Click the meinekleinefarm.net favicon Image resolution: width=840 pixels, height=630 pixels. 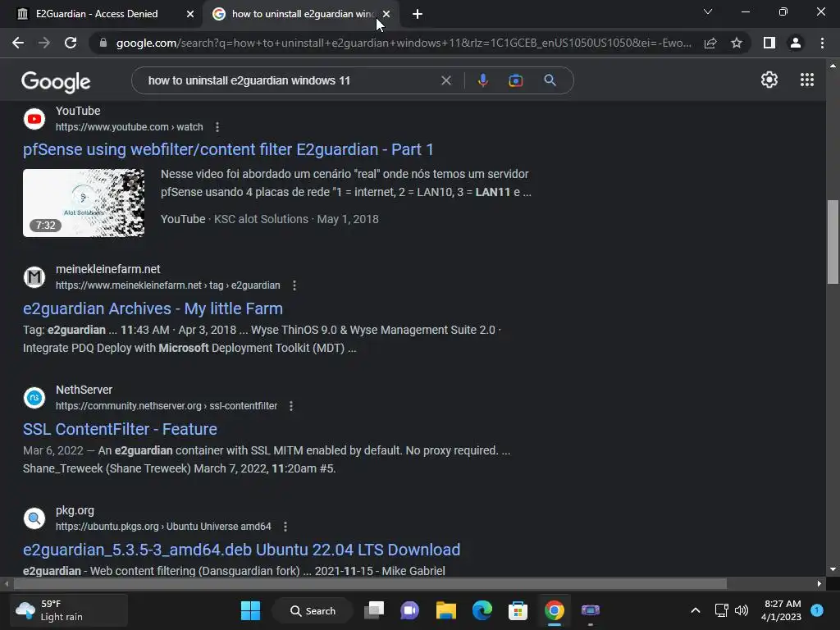(34, 277)
